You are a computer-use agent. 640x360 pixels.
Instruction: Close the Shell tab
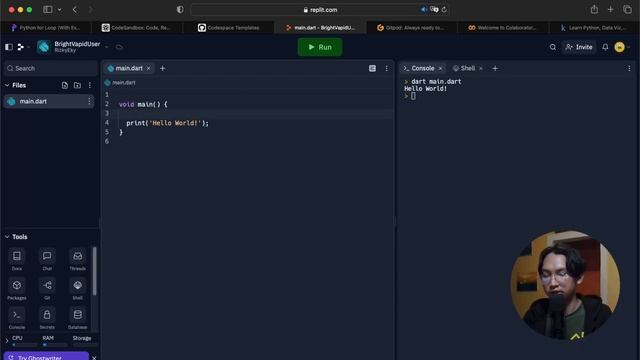point(481,68)
